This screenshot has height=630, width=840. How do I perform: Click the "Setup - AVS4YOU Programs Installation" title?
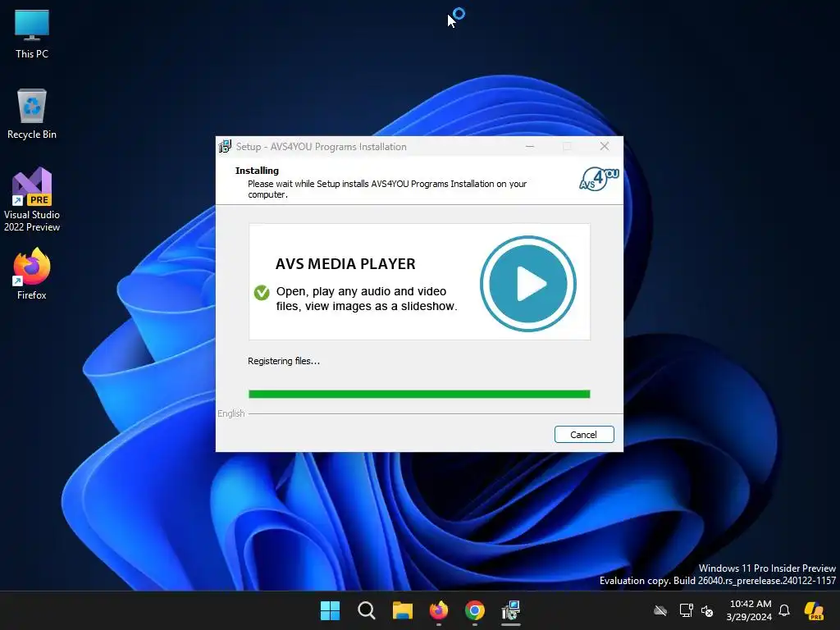(x=322, y=147)
